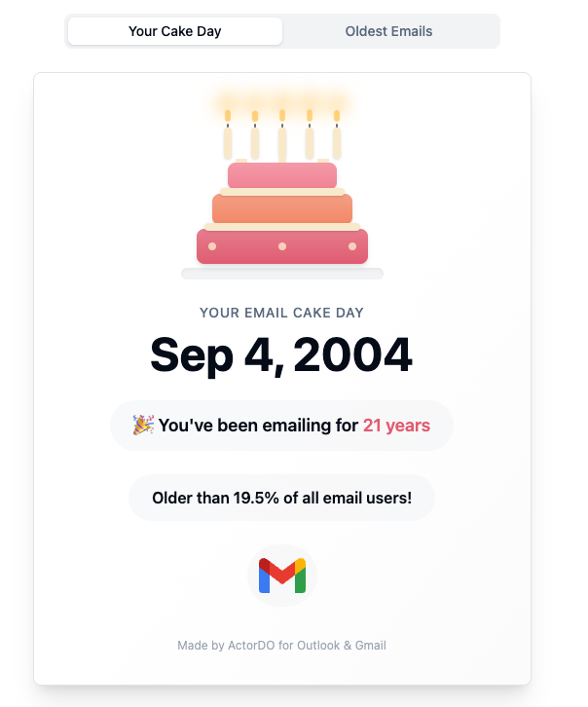Switch to the Oldest Emails tab
The width and height of the screenshot is (588, 707).
coord(388,31)
